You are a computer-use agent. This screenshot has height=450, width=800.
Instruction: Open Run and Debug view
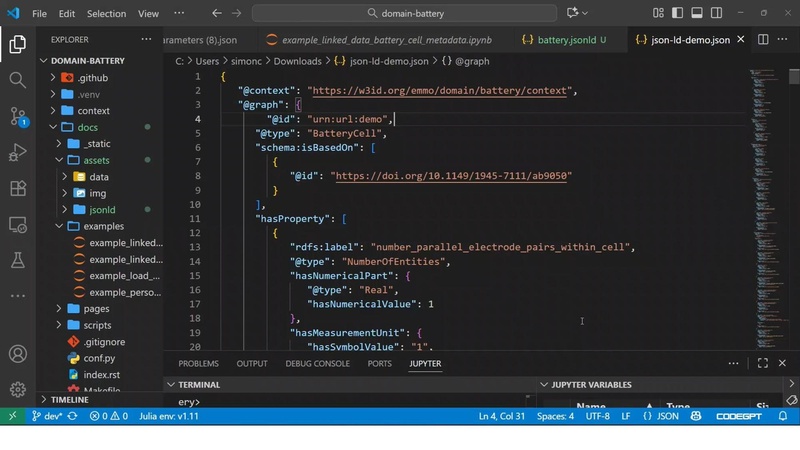click(17, 152)
